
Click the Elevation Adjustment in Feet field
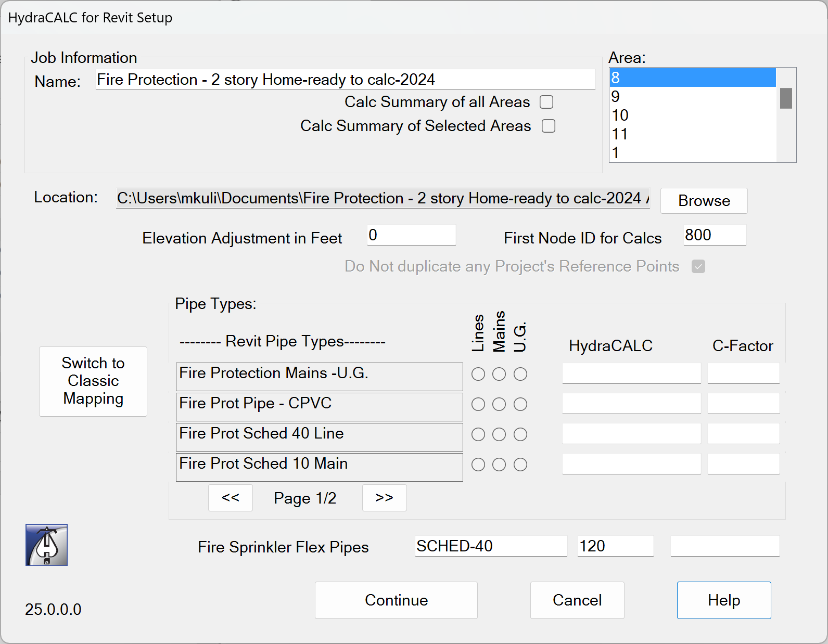[x=412, y=235]
